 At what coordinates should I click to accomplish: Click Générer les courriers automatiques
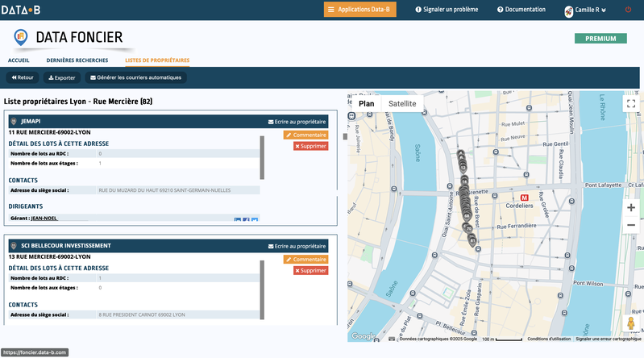pos(136,77)
